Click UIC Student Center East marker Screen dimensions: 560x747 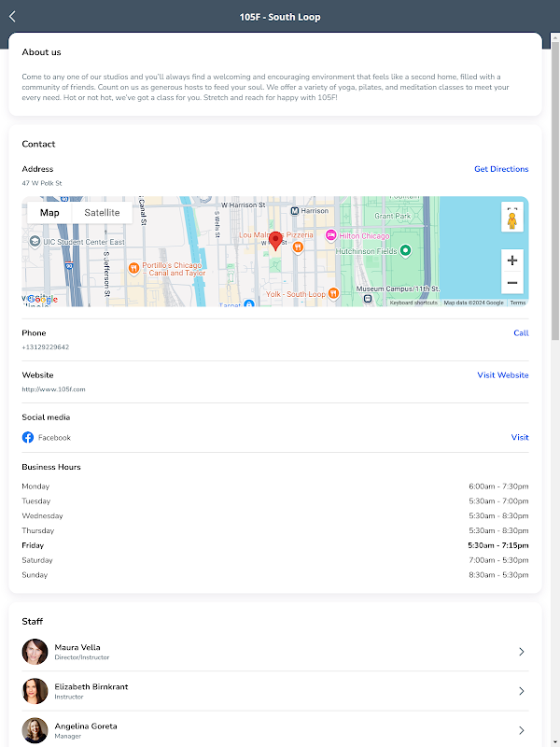point(35,242)
